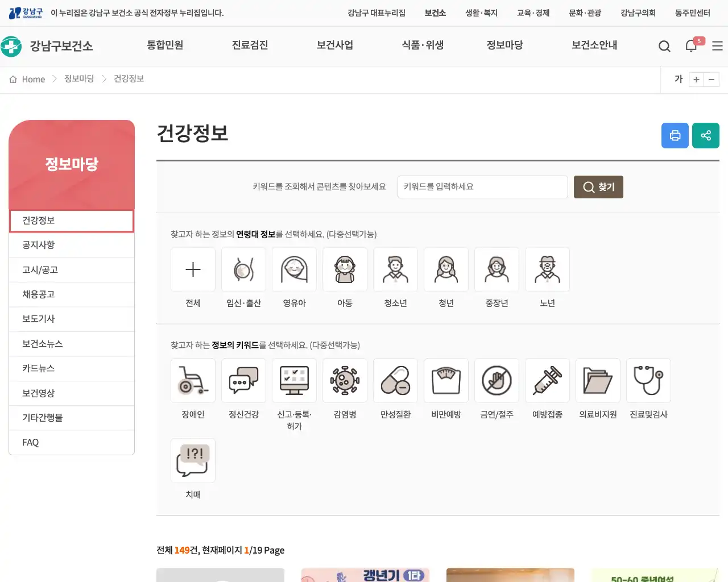Select the 장애인 wheelchair filter icon
Image resolution: width=728 pixels, height=582 pixels.
pos(193,380)
